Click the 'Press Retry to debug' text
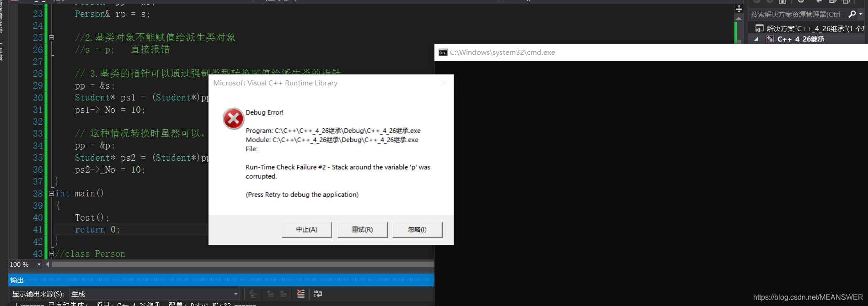Image resolution: width=868 pixels, height=306 pixels. (x=302, y=195)
